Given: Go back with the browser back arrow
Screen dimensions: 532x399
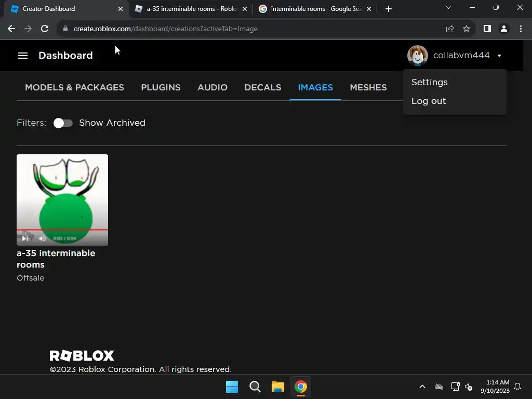Looking at the screenshot, I should point(11,29).
